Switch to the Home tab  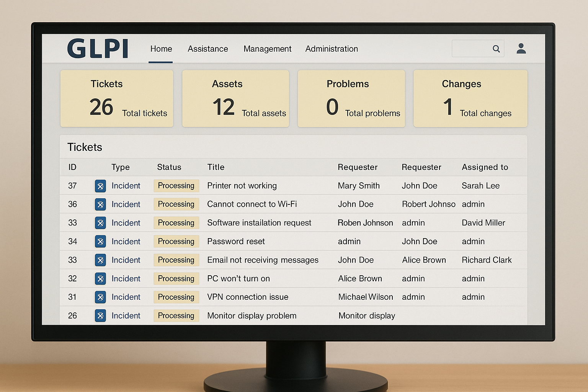coord(161,49)
